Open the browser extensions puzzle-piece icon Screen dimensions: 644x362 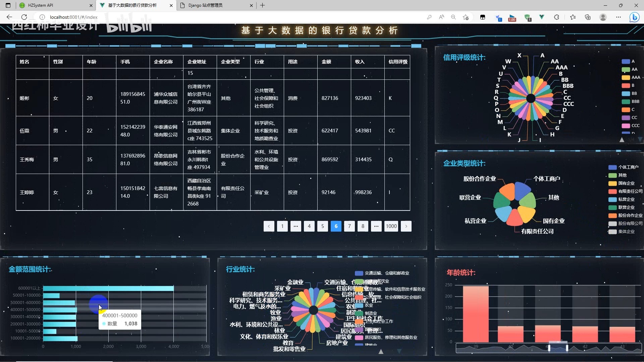tap(557, 17)
